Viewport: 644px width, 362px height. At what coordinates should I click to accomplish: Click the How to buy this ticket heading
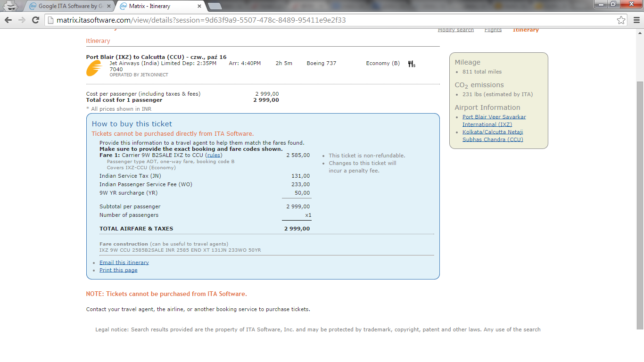point(132,124)
